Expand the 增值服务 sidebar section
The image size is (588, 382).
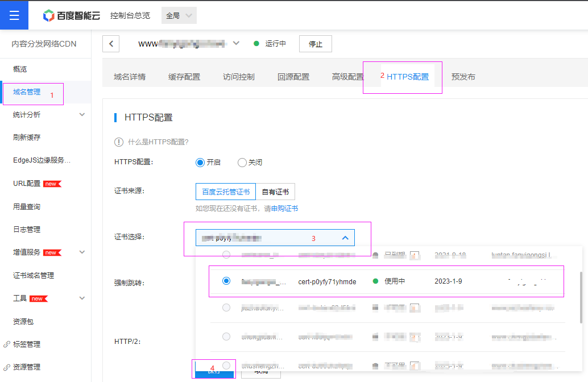tap(82, 252)
